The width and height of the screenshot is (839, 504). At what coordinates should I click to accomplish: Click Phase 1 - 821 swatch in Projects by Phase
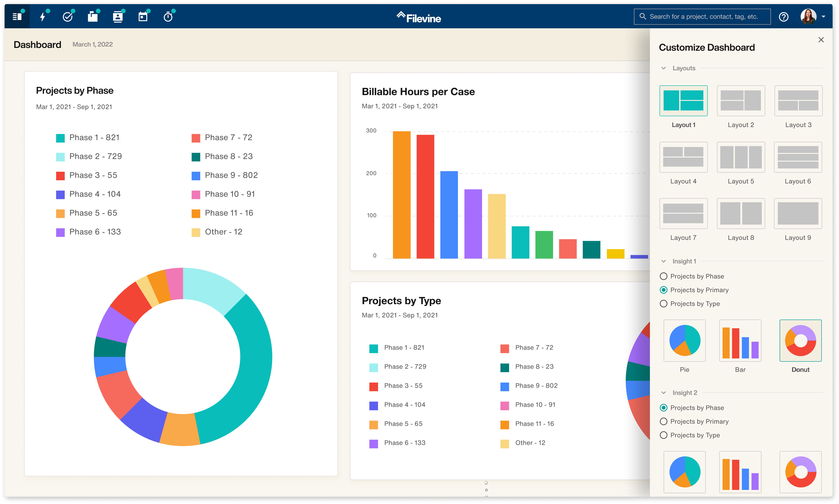point(60,138)
